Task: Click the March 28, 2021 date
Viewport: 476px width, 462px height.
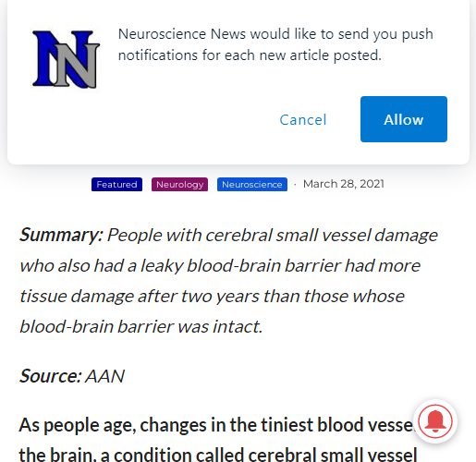Action: click(344, 184)
